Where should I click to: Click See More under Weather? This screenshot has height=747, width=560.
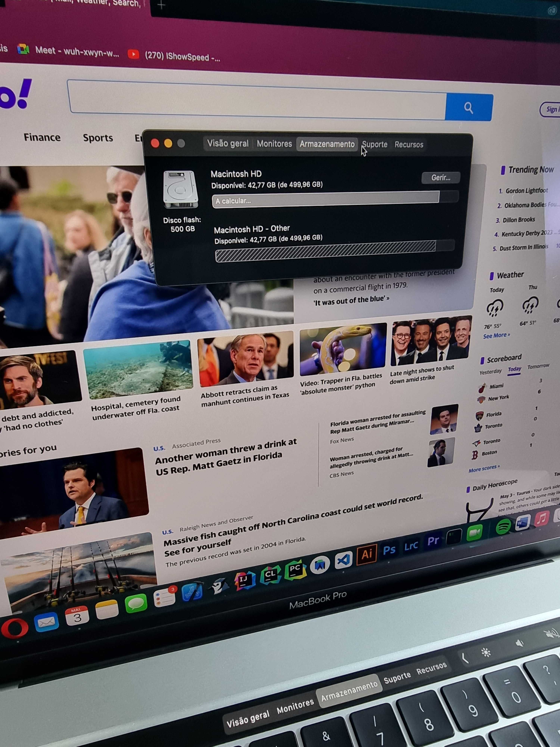[x=496, y=336]
